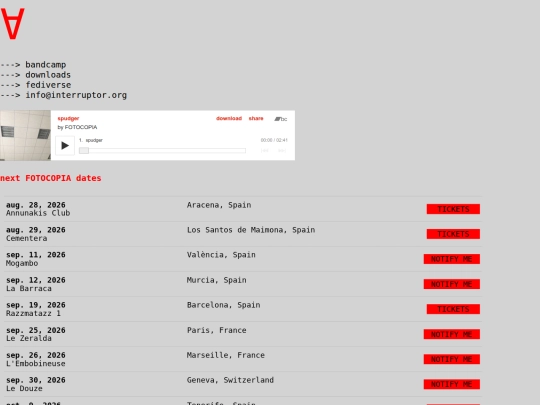Select the L'Embobineuse venue text
Image resolution: width=540 pixels, height=405 pixels.
tap(36, 364)
